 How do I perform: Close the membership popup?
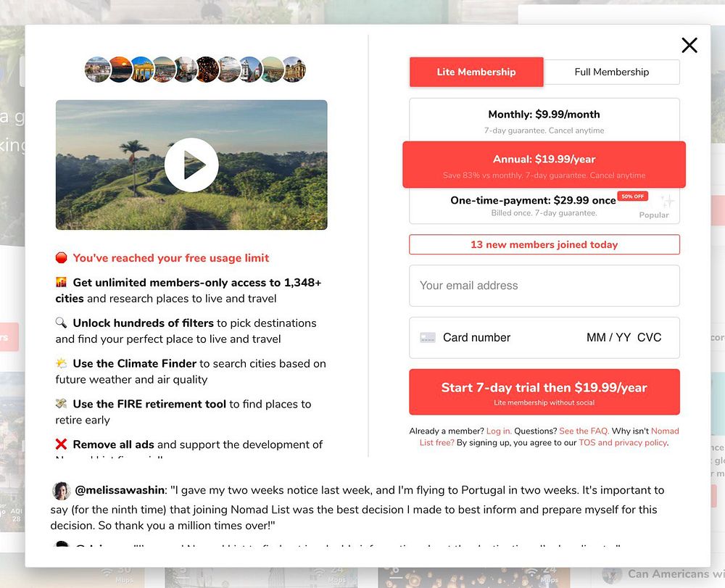pyautogui.click(x=689, y=45)
